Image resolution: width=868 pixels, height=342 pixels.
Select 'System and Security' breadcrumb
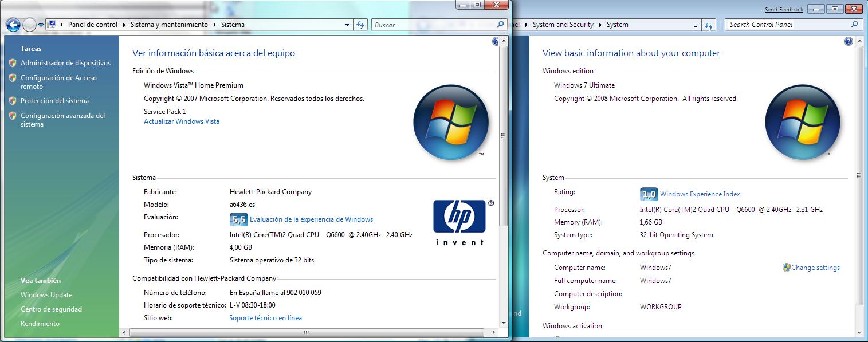tap(563, 25)
